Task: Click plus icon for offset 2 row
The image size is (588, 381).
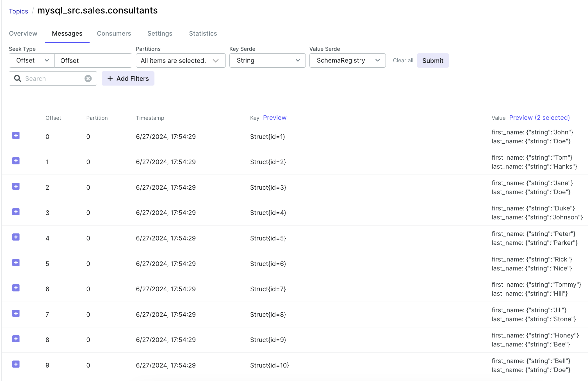Action: pos(16,186)
